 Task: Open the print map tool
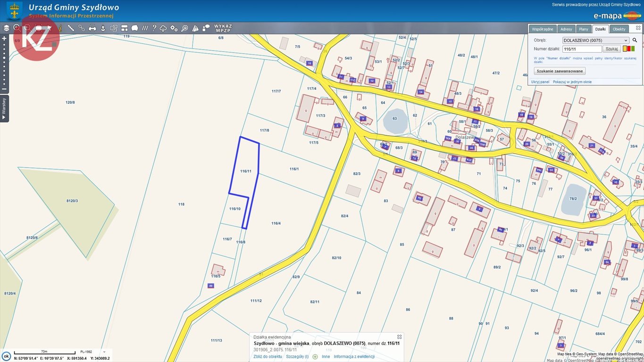[x=92, y=28]
